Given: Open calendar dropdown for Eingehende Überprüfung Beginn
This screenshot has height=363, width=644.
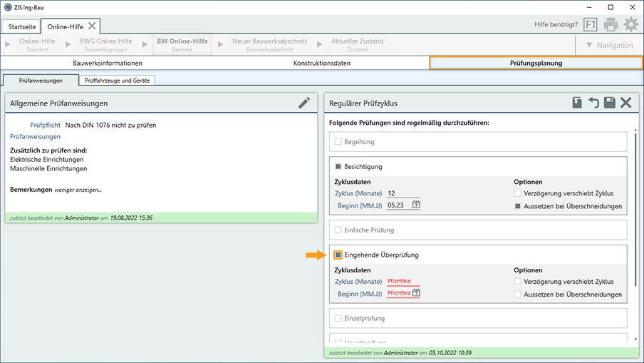Looking at the screenshot, I should click(x=416, y=293).
